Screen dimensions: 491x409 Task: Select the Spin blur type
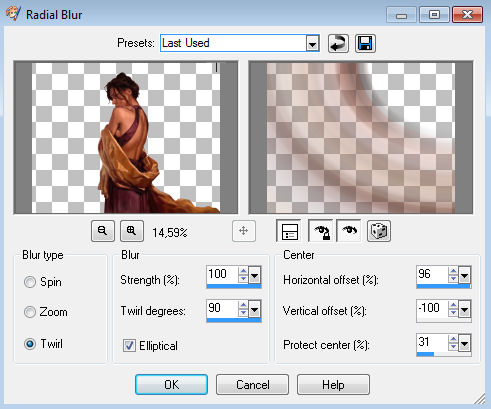point(30,282)
